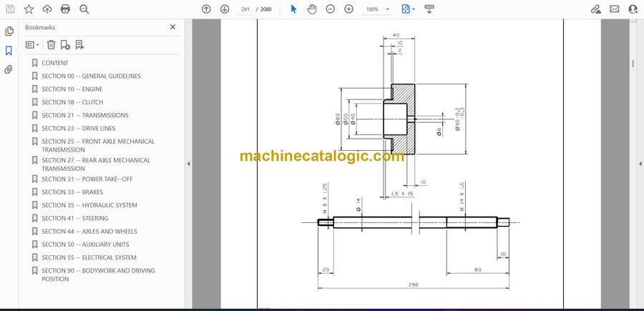Open SECTION 00 -- GENERAL GUIDELINES bookmark
Screen dimensions: 644x311
tap(91, 76)
